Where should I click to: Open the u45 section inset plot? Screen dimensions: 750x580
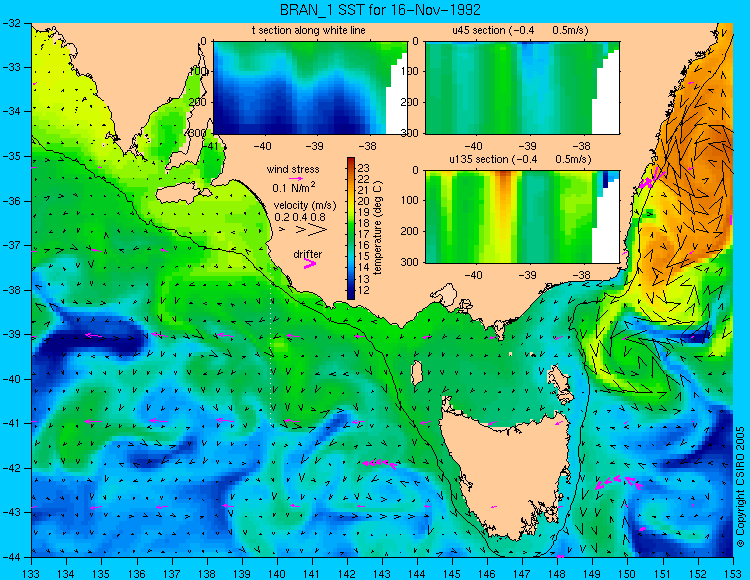tap(522, 88)
